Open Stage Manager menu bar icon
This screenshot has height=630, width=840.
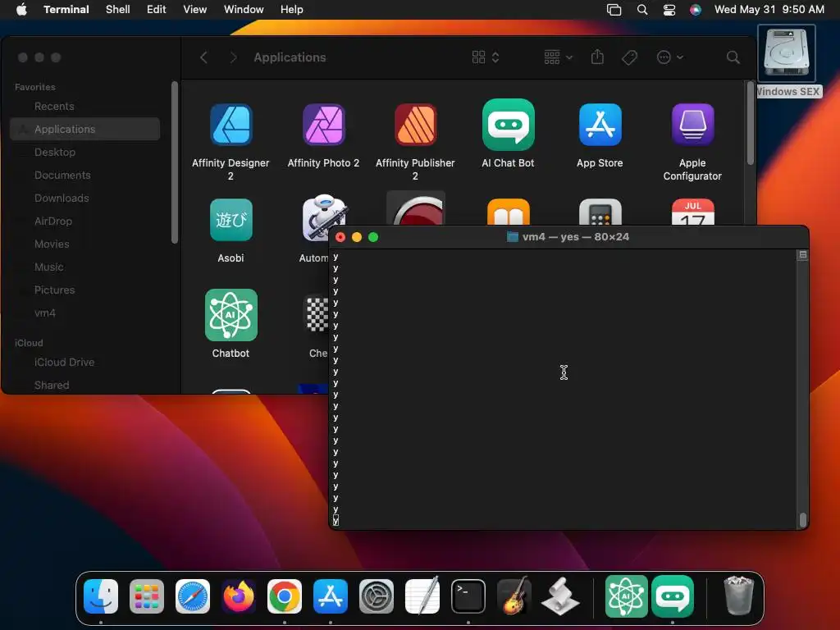click(x=614, y=10)
